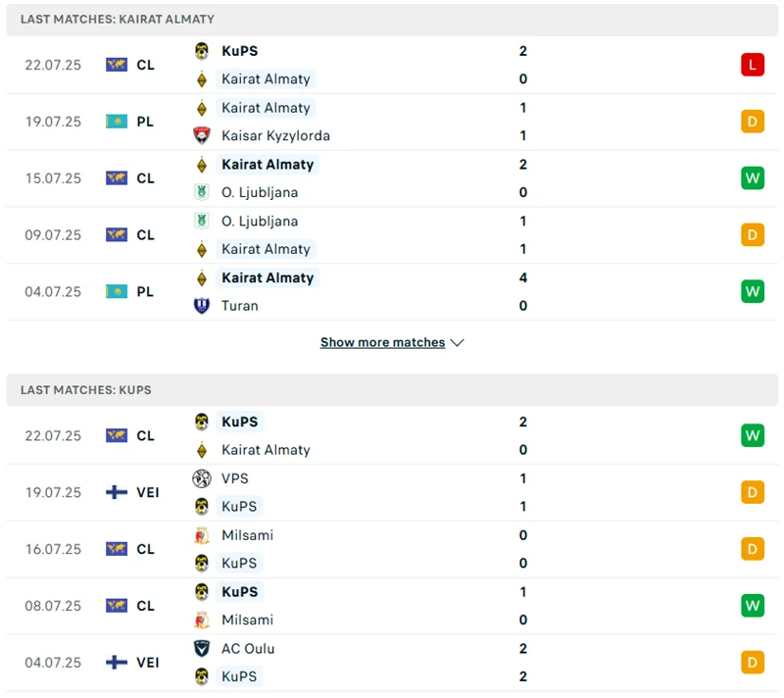This screenshot has width=784, height=698.
Task: Click the Turan club crest icon
Action: tap(202, 306)
